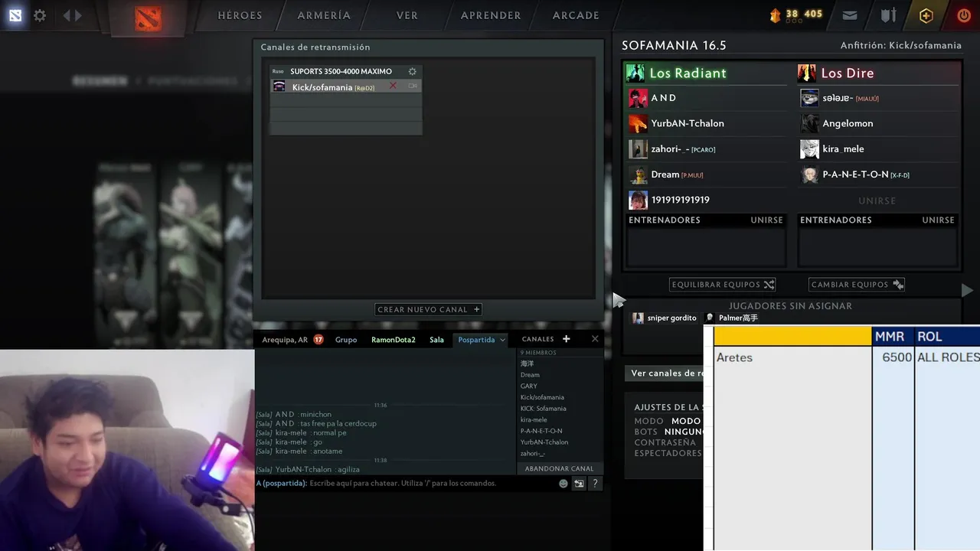Click Angelomon's avatar in Dire list
This screenshot has height=551, width=980.
click(809, 123)
